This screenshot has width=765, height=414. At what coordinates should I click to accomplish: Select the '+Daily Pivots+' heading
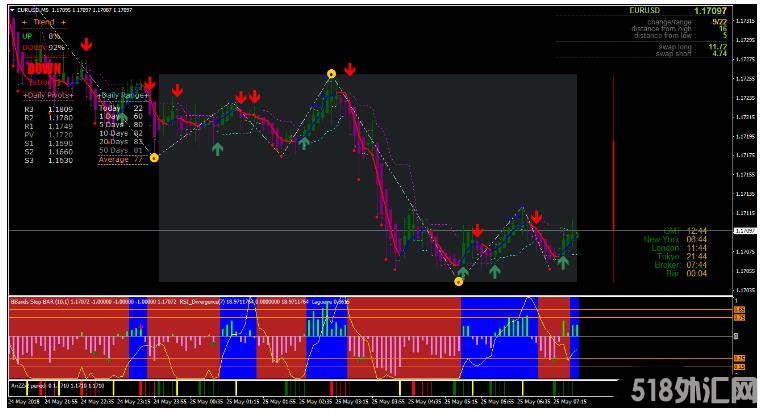coord(48,95)
